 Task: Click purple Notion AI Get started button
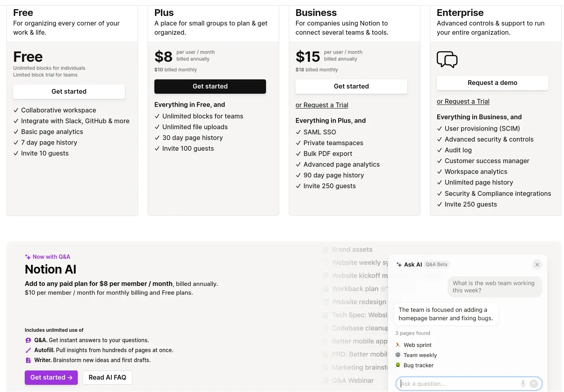tap(51, 378)
